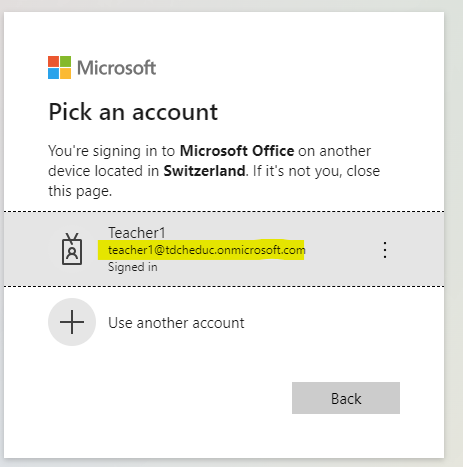Click the Signed in status label
463x467 pixels.
133,267
